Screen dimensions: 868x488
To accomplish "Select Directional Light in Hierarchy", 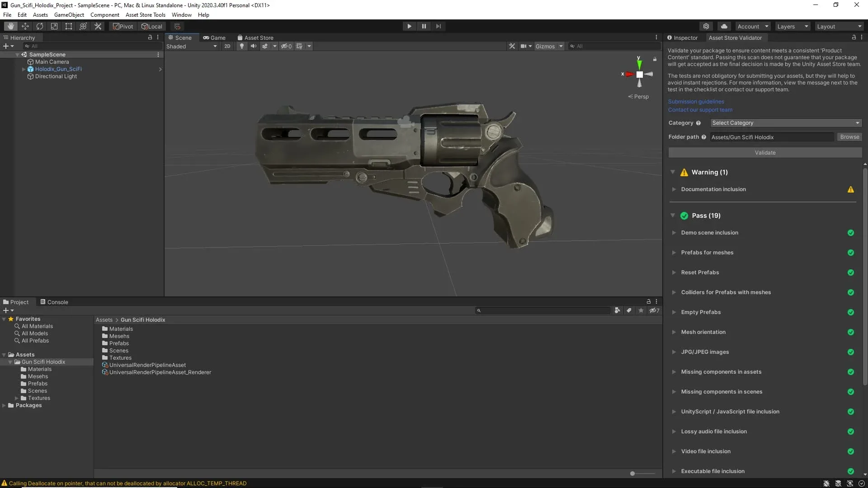I will (x=56, y=76).
